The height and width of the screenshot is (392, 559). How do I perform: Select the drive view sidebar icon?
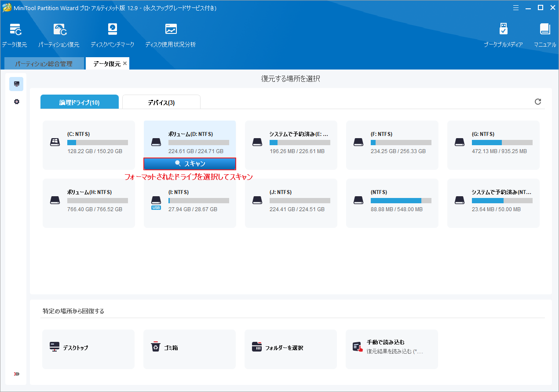[x=16, y=84]
